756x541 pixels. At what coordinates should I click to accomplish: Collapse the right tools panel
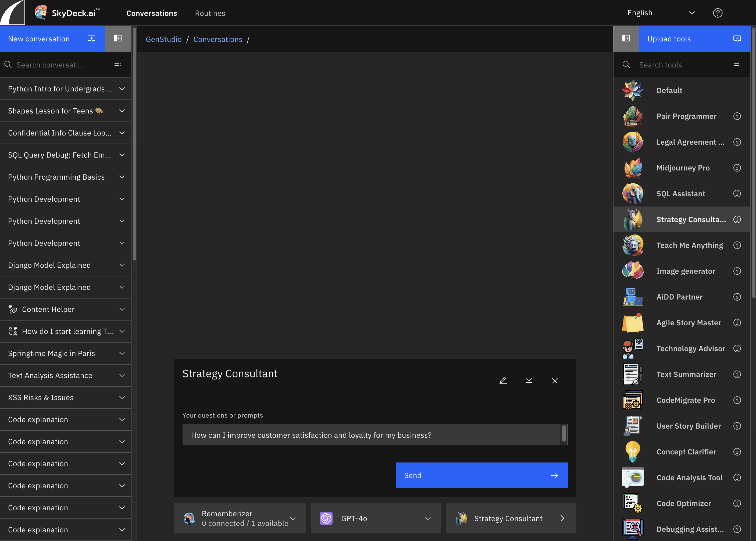click(x=626, y=39)
